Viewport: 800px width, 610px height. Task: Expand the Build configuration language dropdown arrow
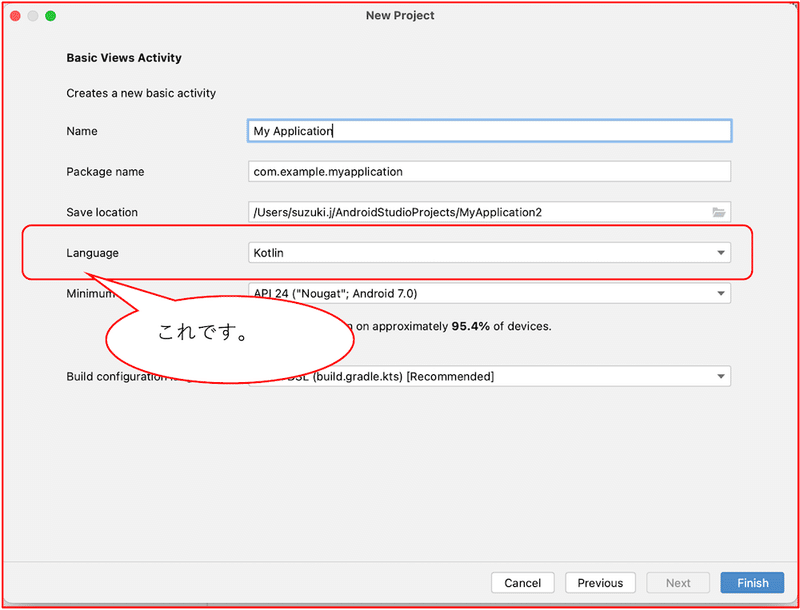pos(721,376)
